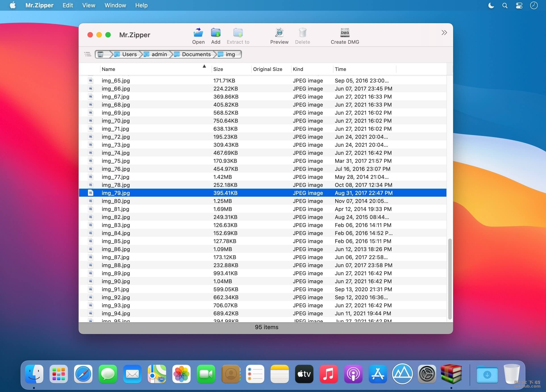546x392 pixels.
Task: Click the Mr.Zipper books icon in Dock
Action: point(451,374)
